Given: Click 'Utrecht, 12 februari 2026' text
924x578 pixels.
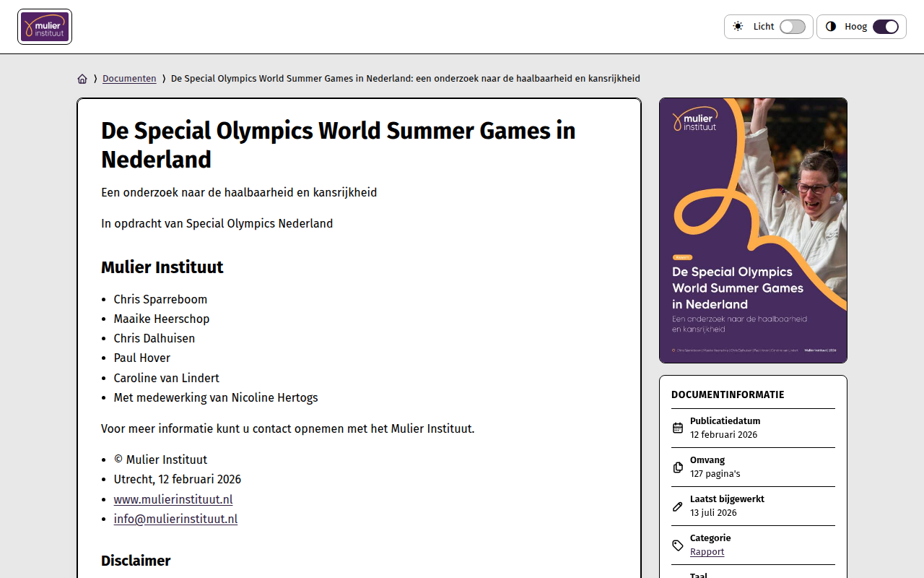Looking at the screenshot, I should pos(178,479).
